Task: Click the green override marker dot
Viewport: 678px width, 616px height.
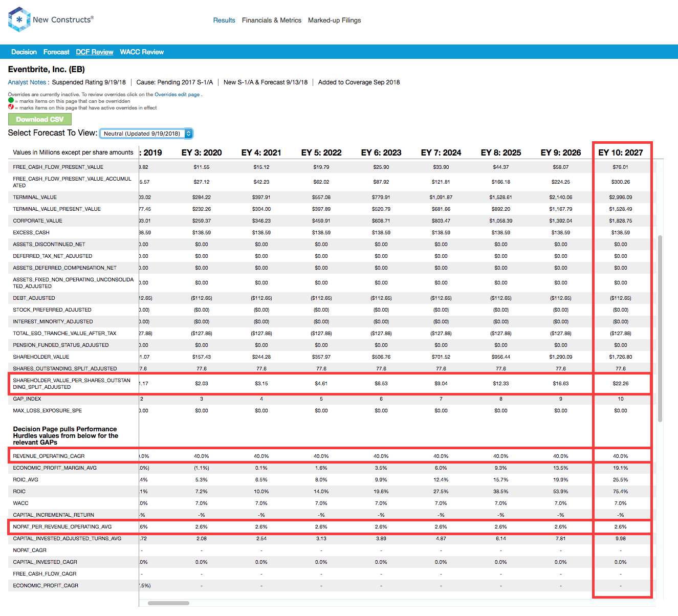Action: (x=11, y=101)
